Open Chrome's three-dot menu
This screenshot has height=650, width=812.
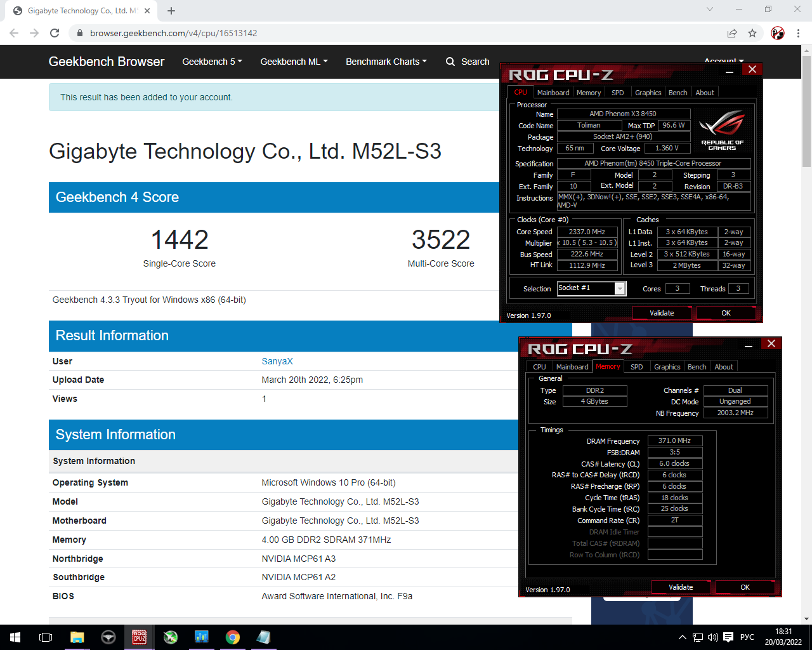[x=798, y=33]
